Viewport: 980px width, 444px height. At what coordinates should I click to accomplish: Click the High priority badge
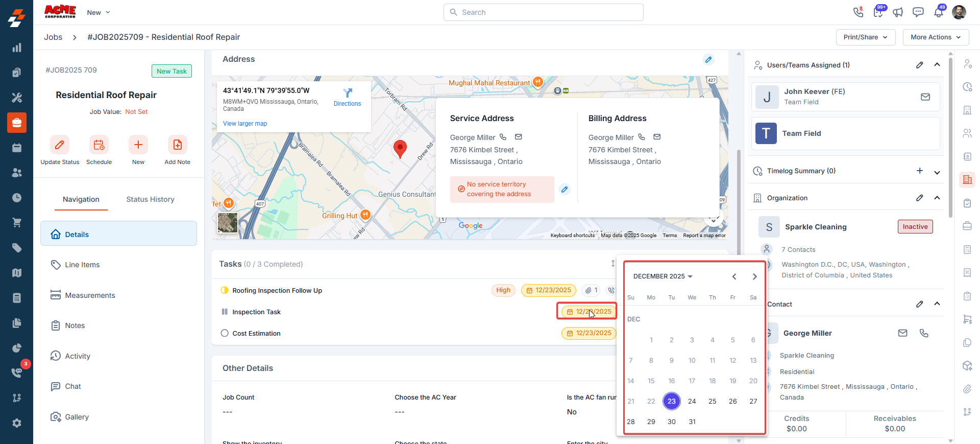503,290
